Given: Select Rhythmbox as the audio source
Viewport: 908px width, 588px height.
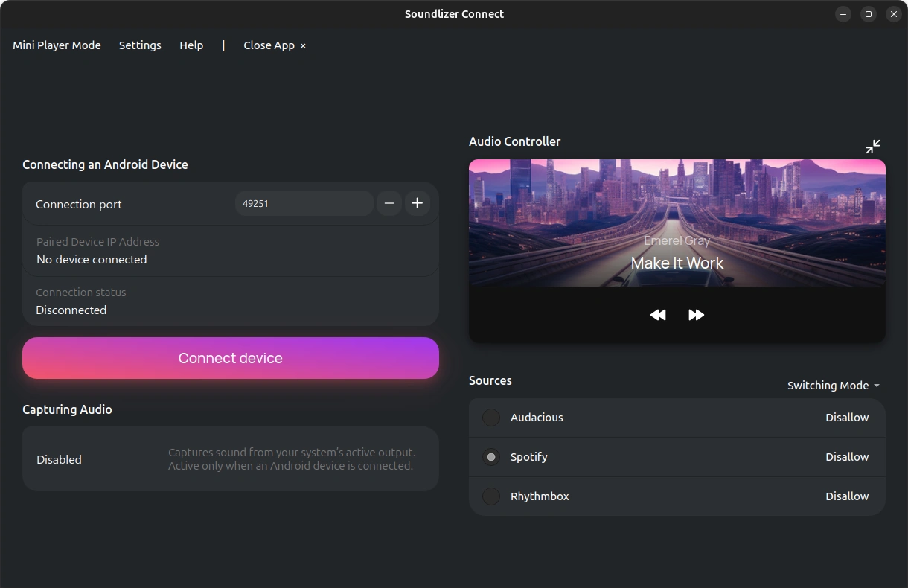Looking at the screenshot, I should [x=491, y=496].
